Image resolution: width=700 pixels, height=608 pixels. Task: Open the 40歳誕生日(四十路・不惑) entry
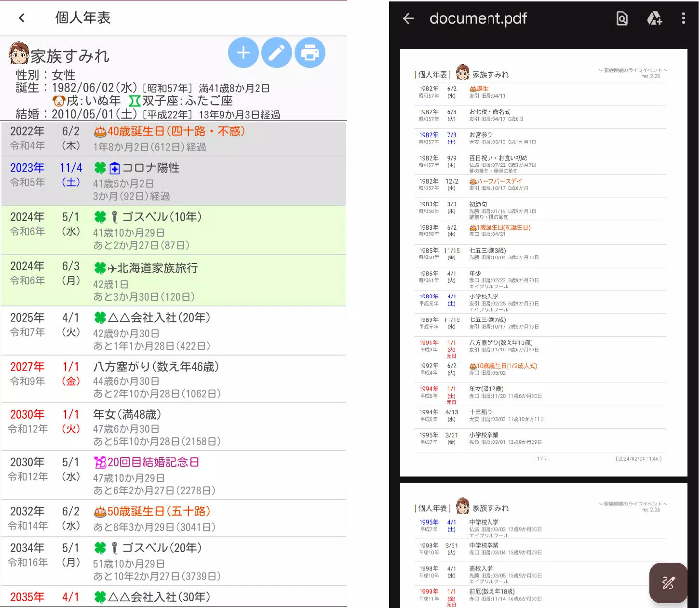[x=174, y=139]
